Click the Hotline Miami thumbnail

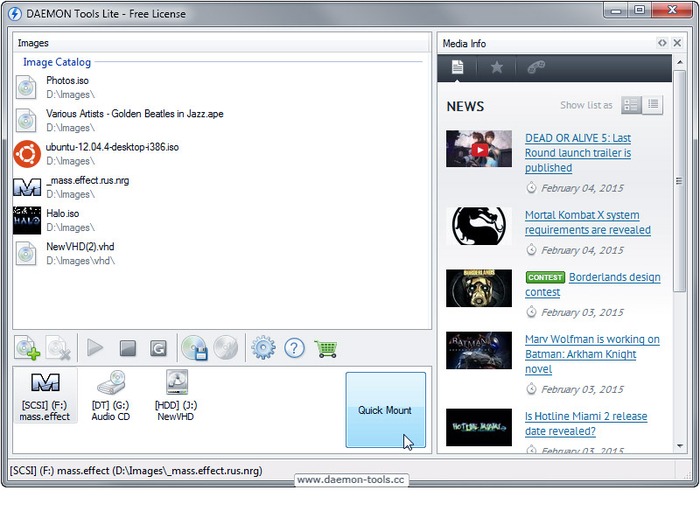click(479, 427)
